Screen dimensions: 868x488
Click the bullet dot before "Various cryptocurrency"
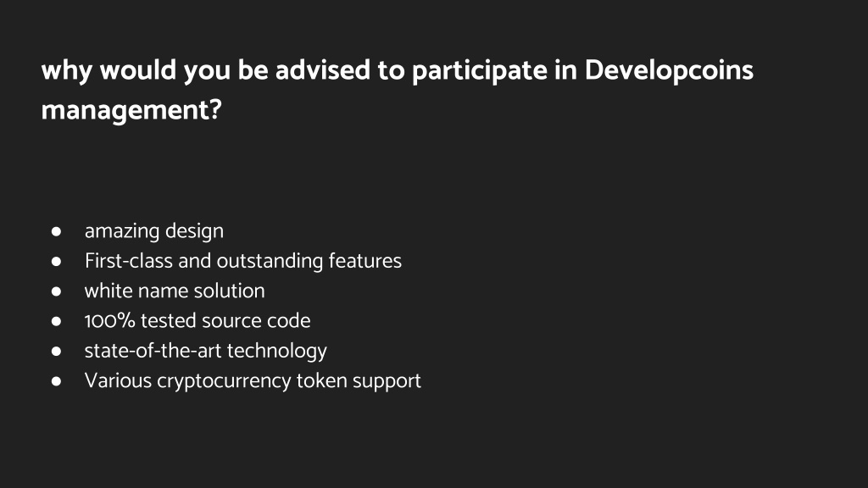click(56, 380)
